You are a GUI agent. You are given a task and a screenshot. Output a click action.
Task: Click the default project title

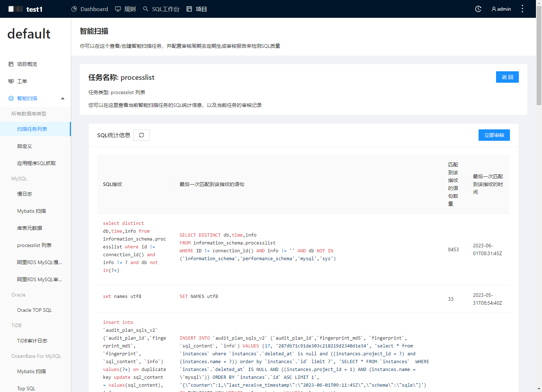29,34
